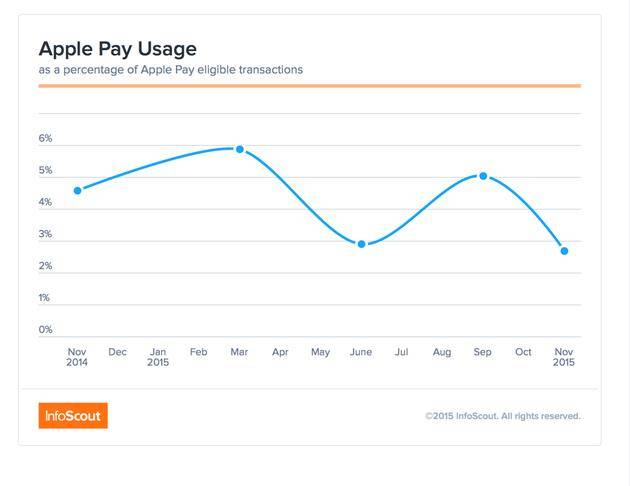Click the June data point

click(361, 244)
